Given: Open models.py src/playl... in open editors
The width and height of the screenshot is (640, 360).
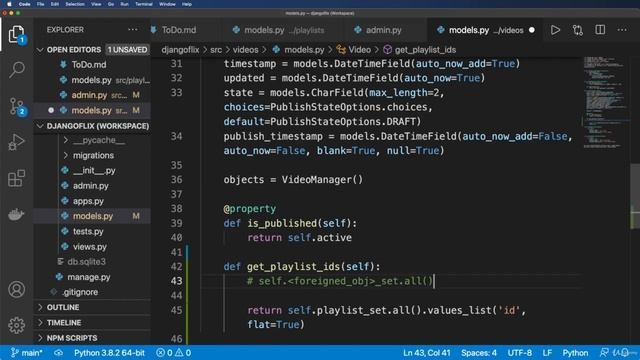Looking at the screenshot, I should [92, 80].
